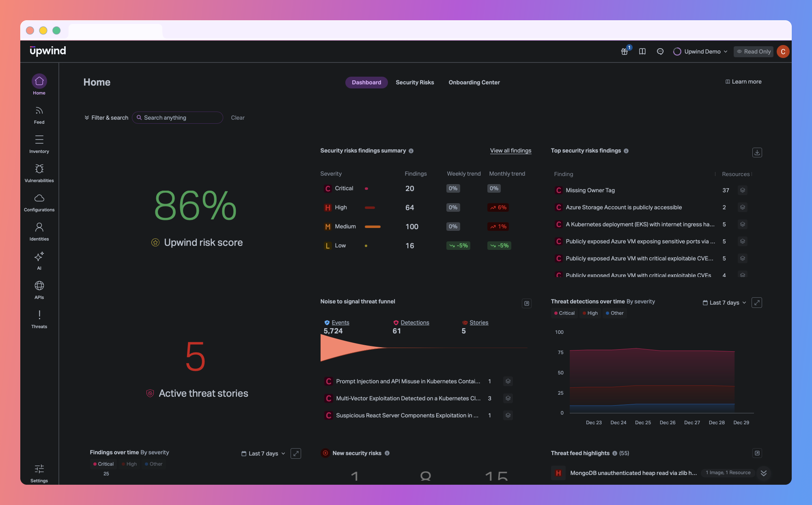The height and width of the screenshot is (505, 812).
Task: Open Settings at the bottom of the sidebar
Action: pyautogui.click(x=39, y=472)
